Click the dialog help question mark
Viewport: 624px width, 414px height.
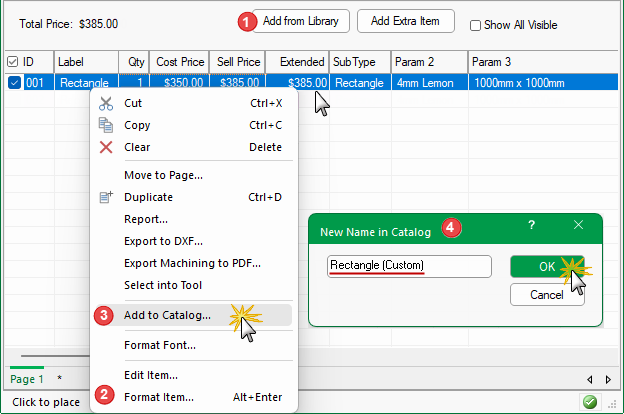[531, 226]
